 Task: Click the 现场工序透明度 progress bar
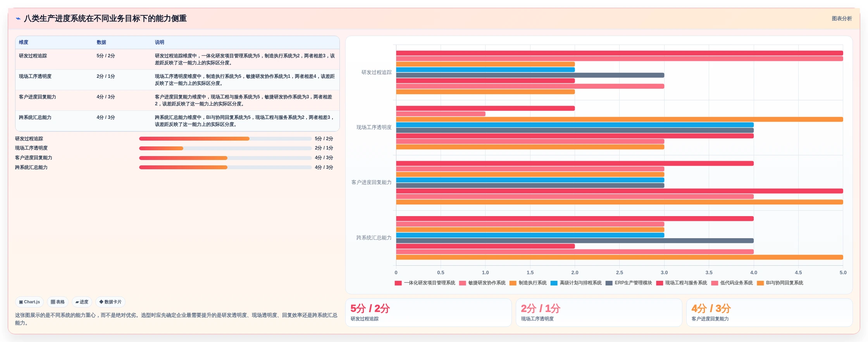pyautogui.click(x=225, y=148)
